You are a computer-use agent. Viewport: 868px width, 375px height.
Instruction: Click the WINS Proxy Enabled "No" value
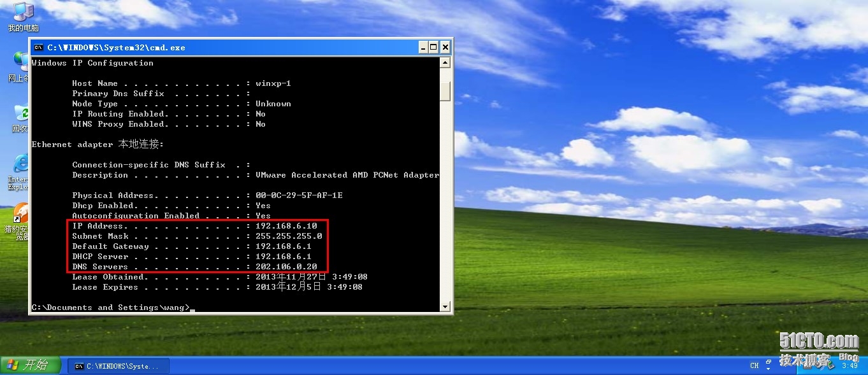pyautogui.click(x=261, y=124)
